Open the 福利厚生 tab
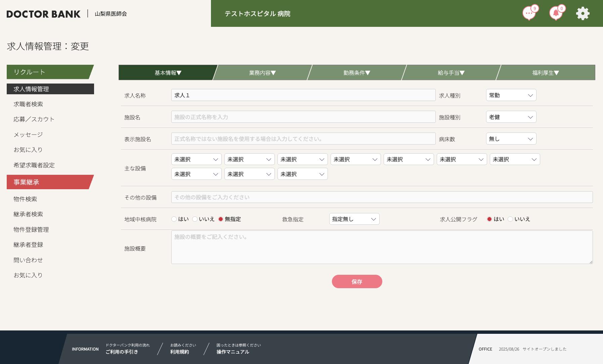Viewport: 603px width, 364px height. [545, 73]
